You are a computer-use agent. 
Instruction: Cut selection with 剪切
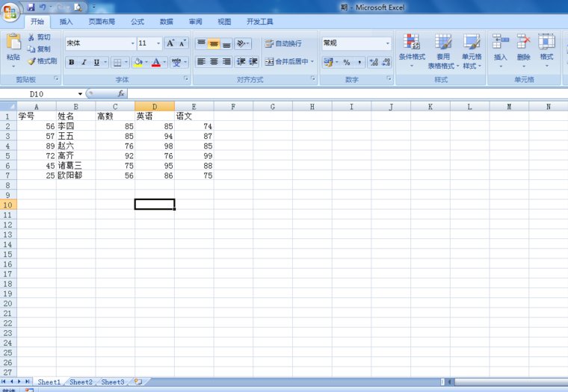coord(39,37)
